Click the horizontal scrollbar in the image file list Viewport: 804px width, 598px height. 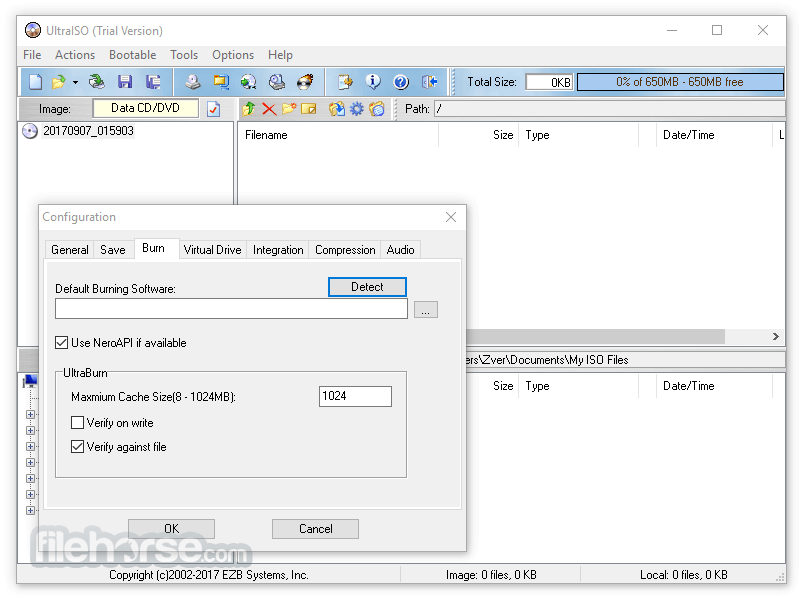[595, 336]
